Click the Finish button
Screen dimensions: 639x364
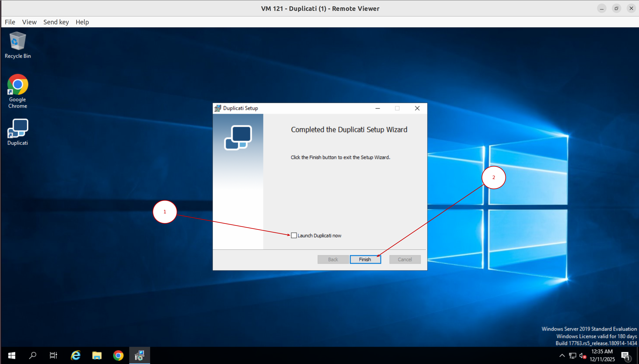coord(365,259)
